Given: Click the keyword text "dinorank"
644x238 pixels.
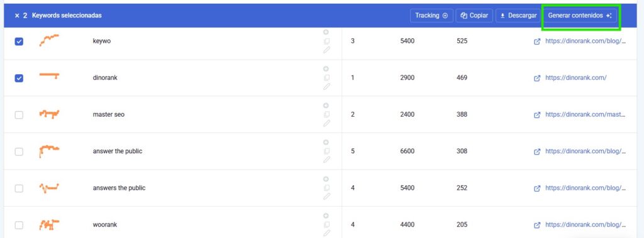Looking at the screenshot, I should [x=105, y=78].
